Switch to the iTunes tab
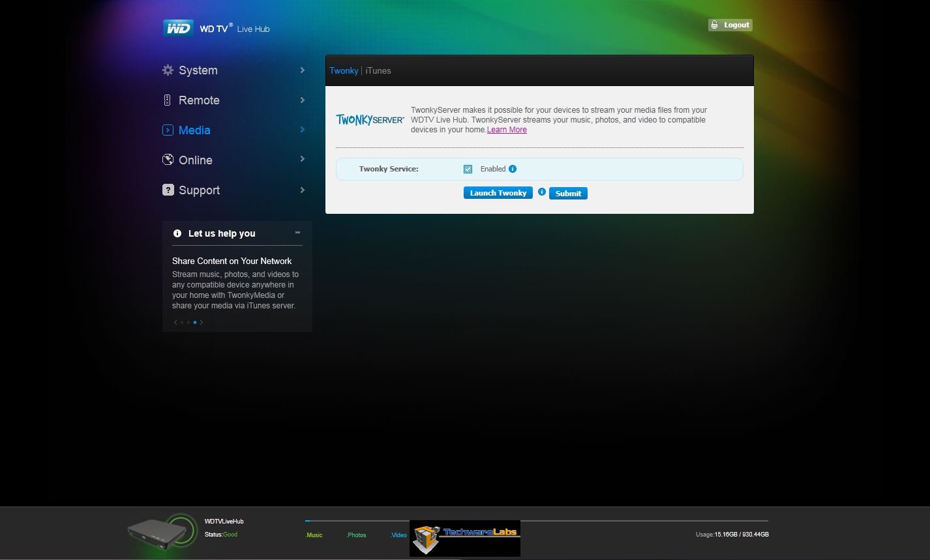 378,70
